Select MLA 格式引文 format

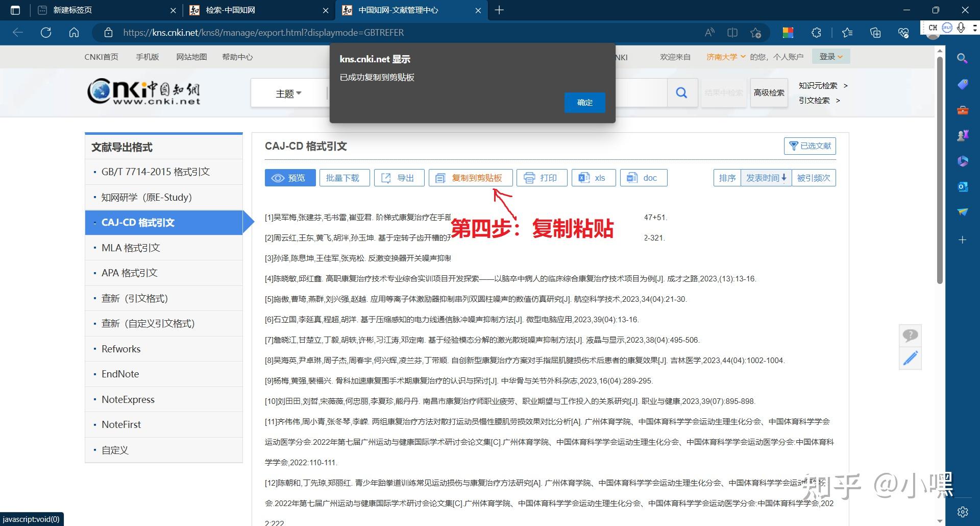click(164, 248)
